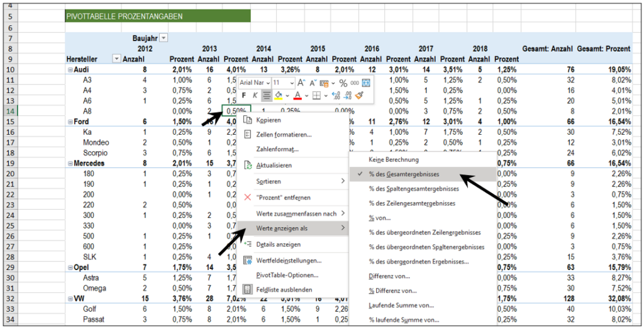Click Aktualisieren to refresh pivot

(x=293, y=165)
